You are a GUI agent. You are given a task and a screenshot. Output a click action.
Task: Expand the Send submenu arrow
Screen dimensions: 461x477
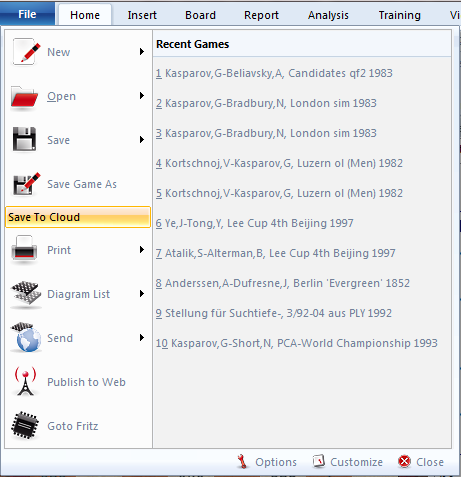pyautogui.click(x=142, y=338)
